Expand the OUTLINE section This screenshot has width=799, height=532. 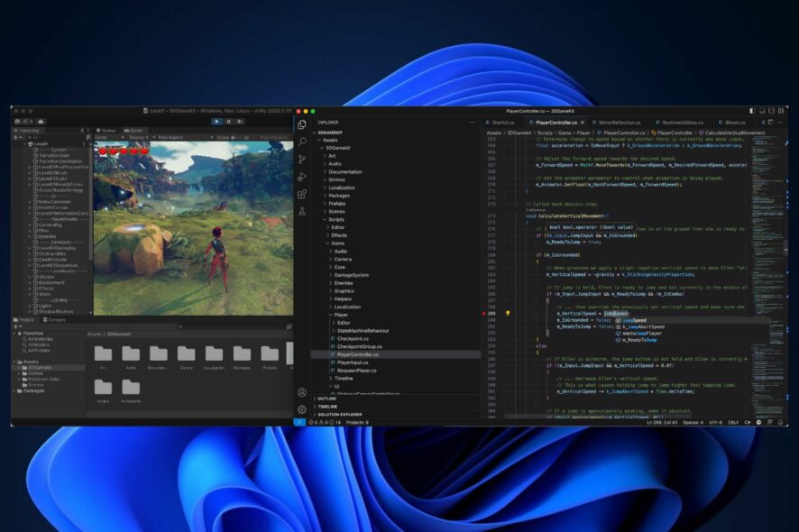(326, 399)
